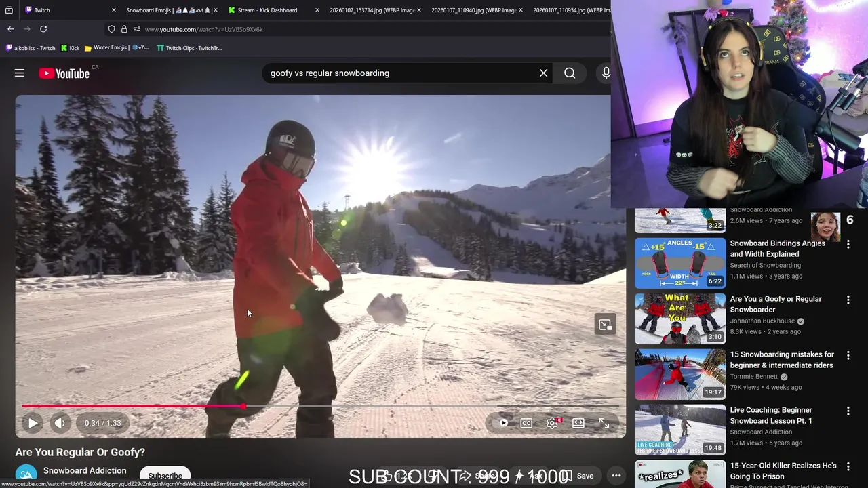Show site security padlock info
The image size is (868, 488).
(x=124, y=29)
